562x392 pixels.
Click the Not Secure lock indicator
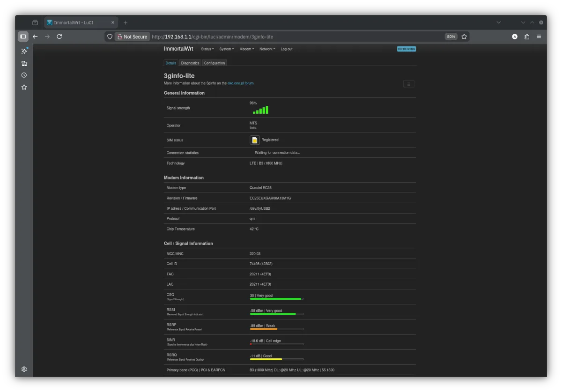click(132, 37)
